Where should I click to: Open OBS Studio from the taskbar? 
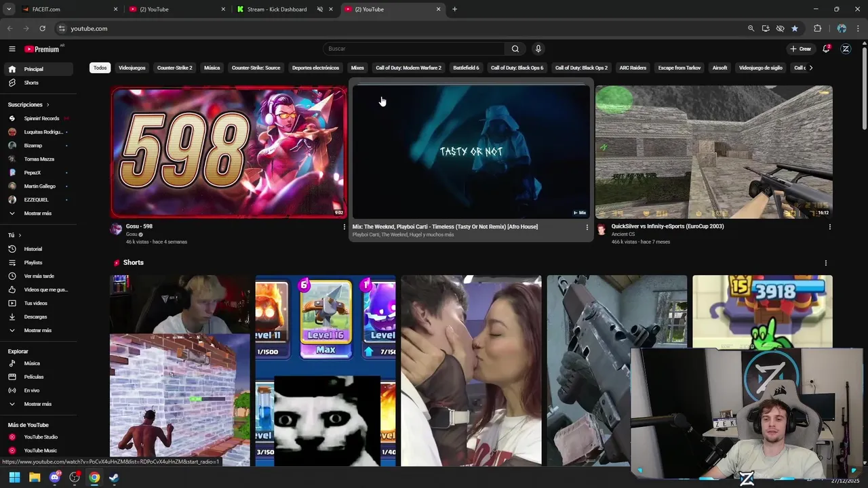[x=75, y=477]
